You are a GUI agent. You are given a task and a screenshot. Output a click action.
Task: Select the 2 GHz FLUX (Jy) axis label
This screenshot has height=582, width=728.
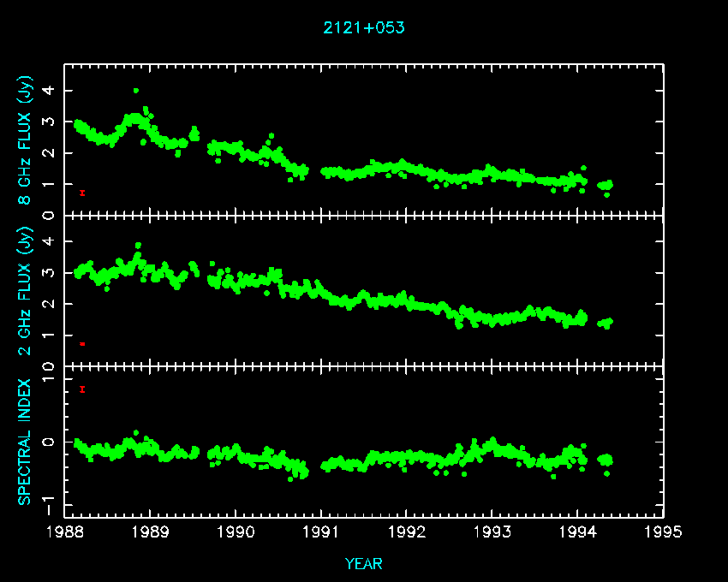coord(26,293)
